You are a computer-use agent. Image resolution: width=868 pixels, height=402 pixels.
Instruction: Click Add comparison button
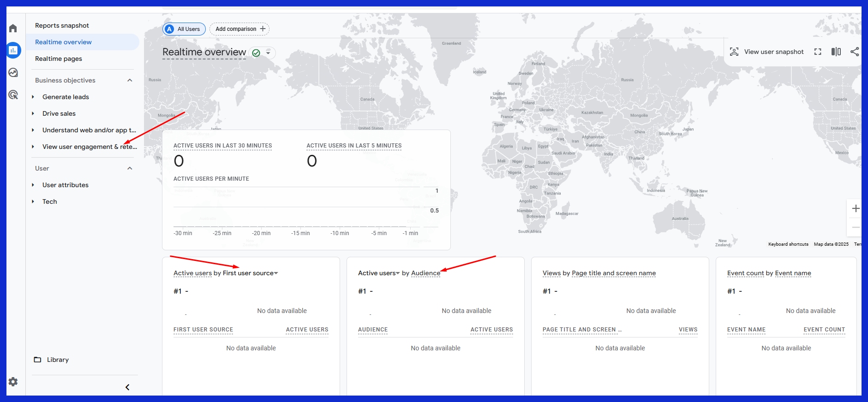tap(239, 29)
